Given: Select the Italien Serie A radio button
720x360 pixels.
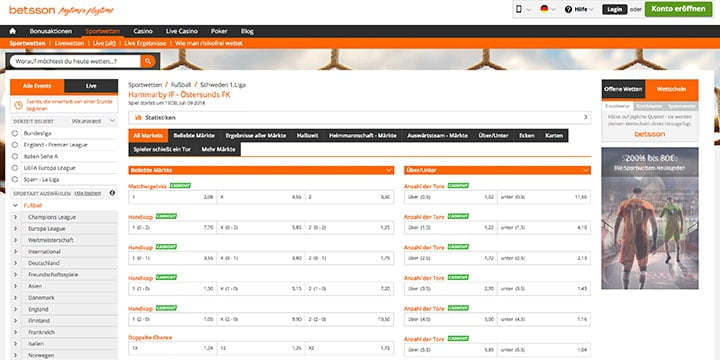Looking at the screenshot, I should point(15,156).
